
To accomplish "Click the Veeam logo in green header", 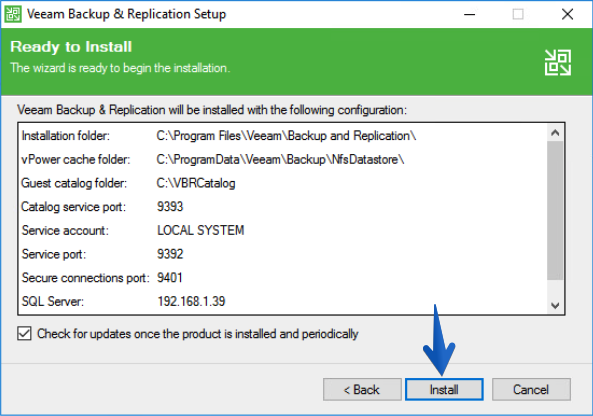I will point(558,63).
